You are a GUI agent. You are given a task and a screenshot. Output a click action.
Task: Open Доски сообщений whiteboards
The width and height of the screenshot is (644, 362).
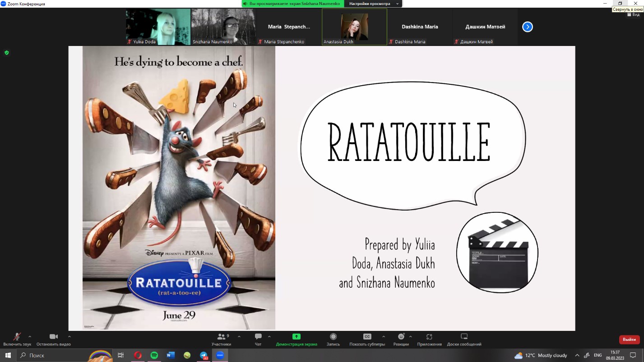pyautogui.click(x=464, y=337)
